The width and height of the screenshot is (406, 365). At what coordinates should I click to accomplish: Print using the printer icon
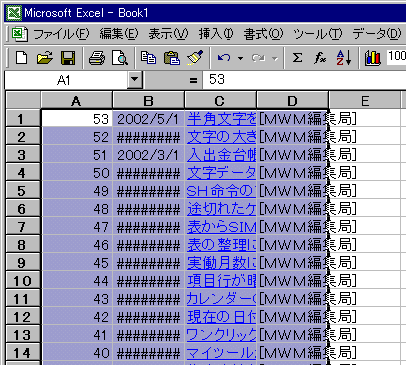(x=97, y=58)
